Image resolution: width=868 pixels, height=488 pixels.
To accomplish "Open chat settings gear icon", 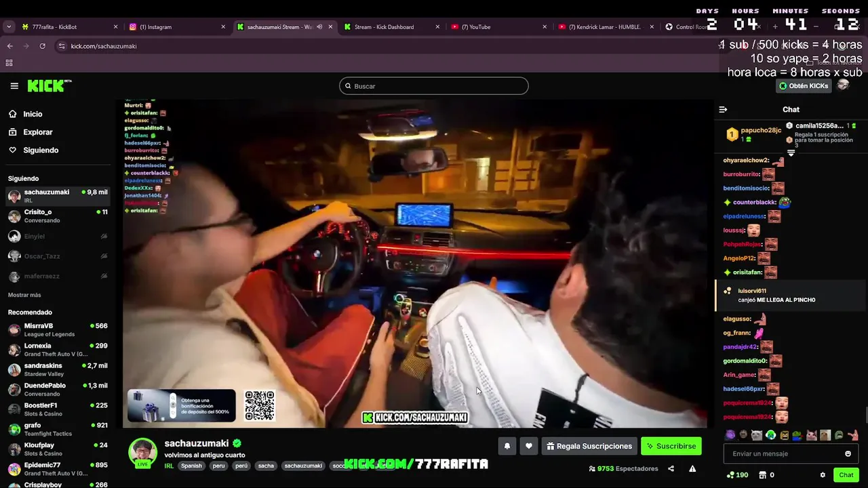I will (x=823, y=475).
